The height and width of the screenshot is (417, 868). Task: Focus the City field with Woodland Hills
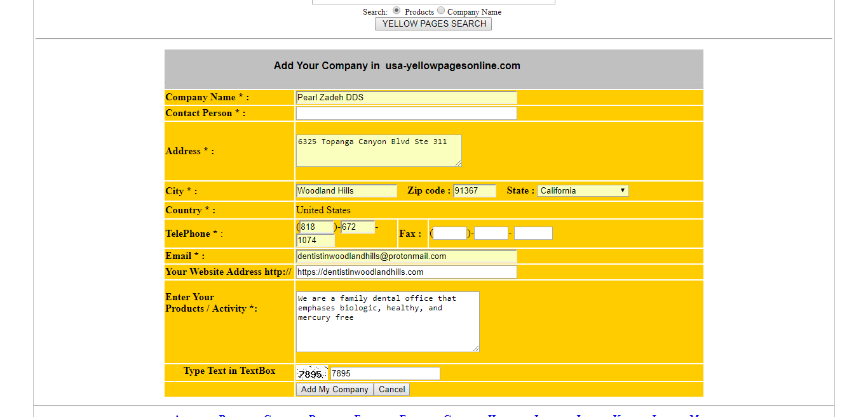pos(346,191)
